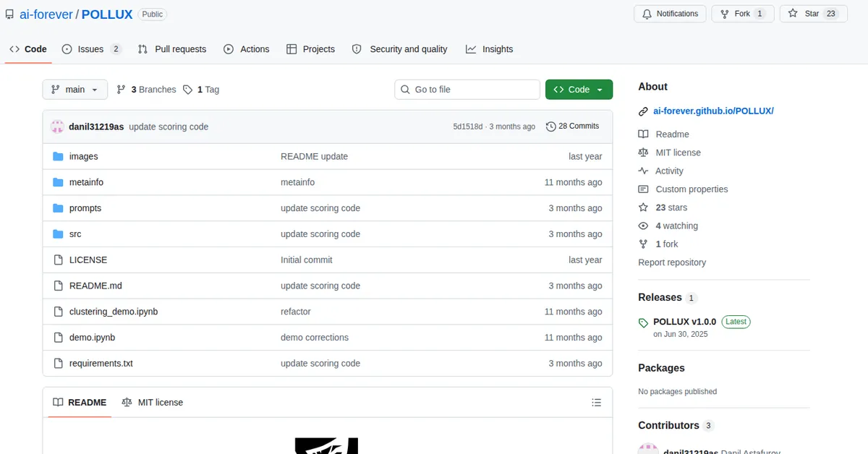Switch to the Code tab

[x=28, y=49]
